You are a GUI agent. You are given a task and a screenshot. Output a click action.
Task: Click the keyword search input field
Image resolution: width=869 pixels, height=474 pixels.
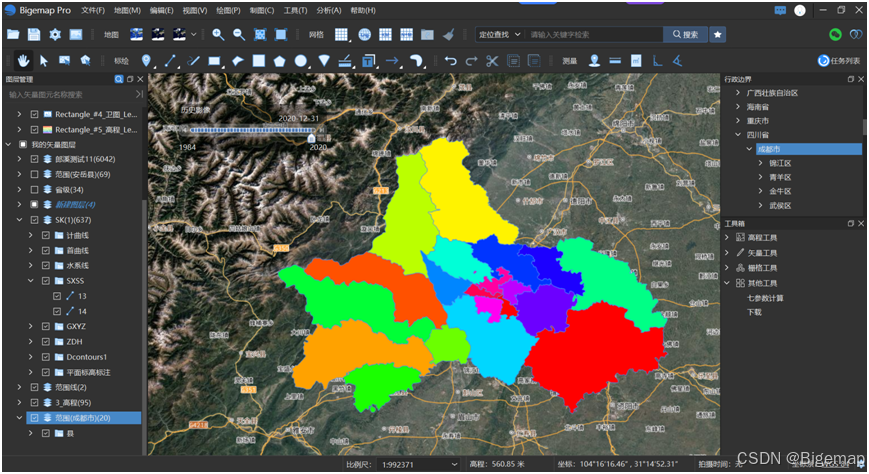pyautogui.click(x=594, y=34)
